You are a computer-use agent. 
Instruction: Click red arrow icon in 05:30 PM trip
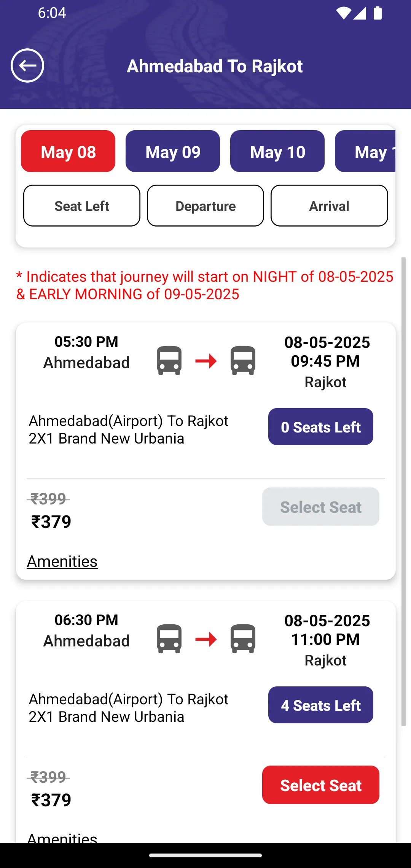(206, 361)
